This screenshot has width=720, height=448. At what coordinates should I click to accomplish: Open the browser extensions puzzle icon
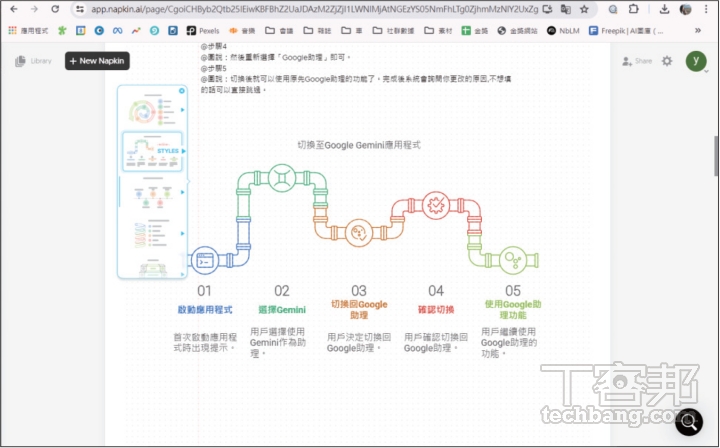coord(634,9)
